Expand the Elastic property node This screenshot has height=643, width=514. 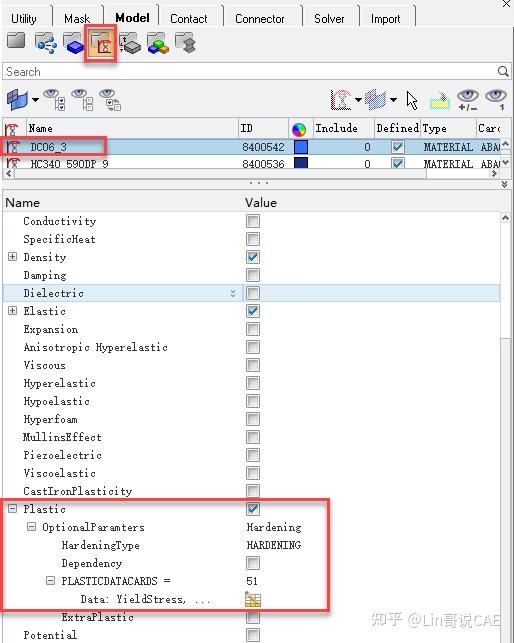coord(13,311)
